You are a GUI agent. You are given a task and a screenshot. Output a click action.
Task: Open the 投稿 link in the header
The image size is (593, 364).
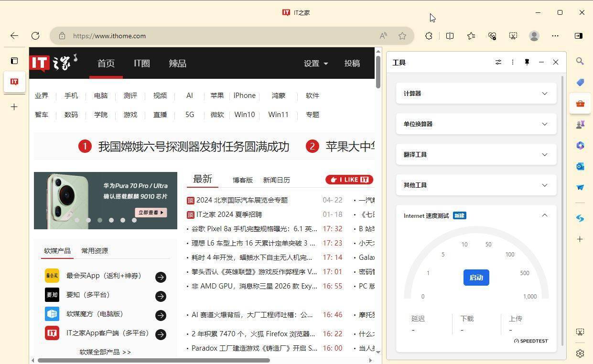352,63
